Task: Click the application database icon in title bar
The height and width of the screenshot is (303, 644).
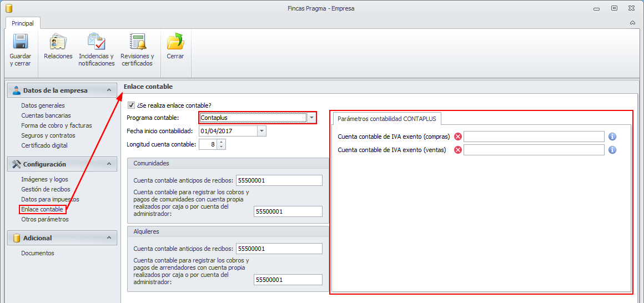Action: [x=9, y=8]
